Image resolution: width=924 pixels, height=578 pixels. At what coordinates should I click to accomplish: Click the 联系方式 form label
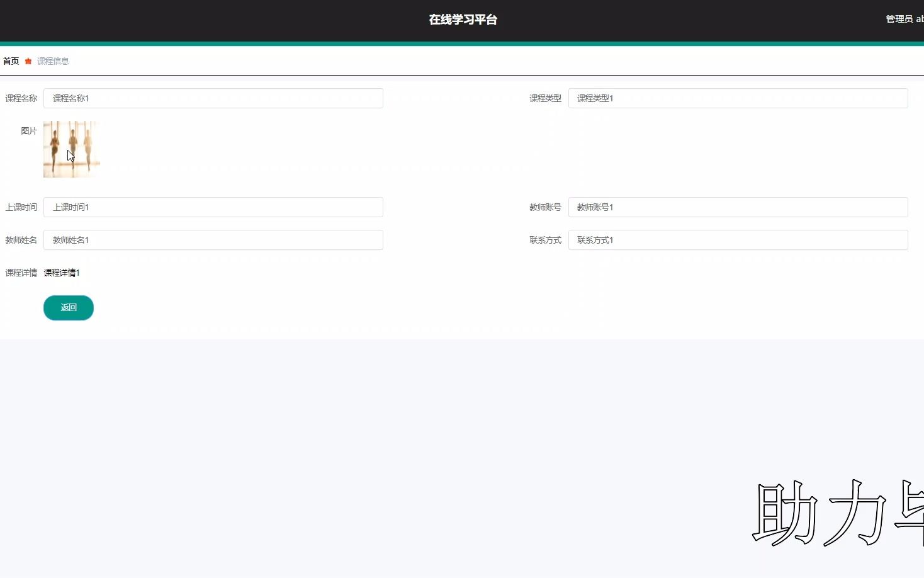545,240
